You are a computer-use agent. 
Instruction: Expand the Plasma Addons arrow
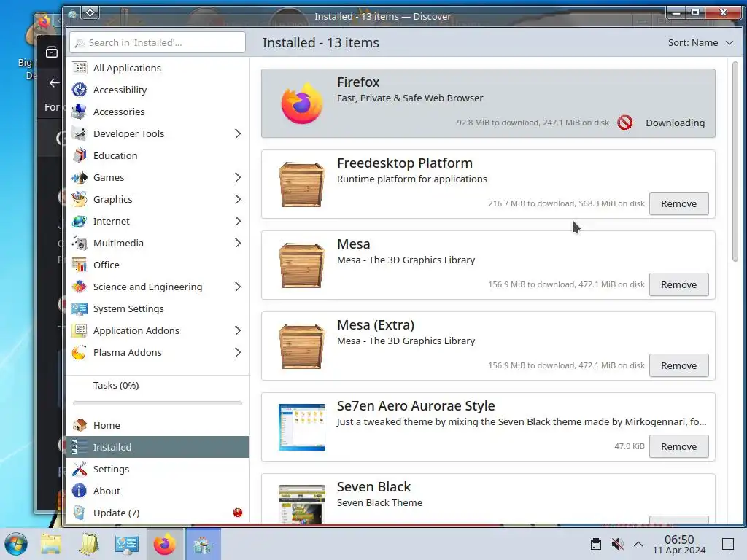click(238, 353)
